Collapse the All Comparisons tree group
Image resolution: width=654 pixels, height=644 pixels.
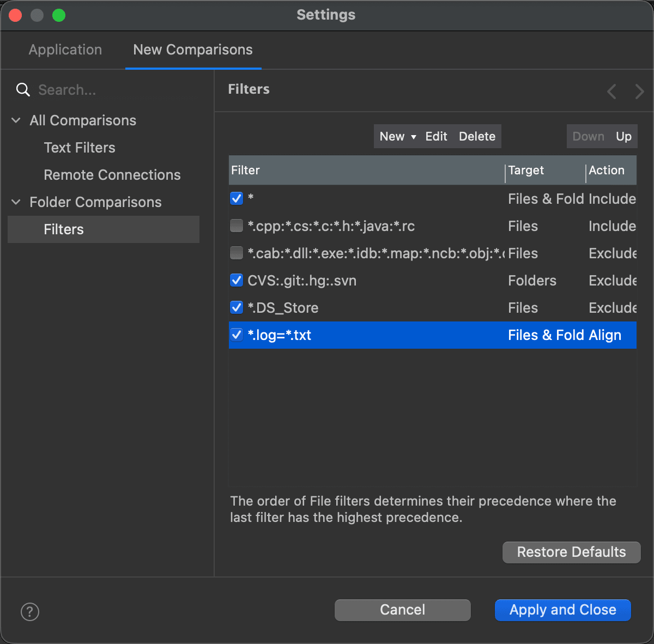coord(16,120)
